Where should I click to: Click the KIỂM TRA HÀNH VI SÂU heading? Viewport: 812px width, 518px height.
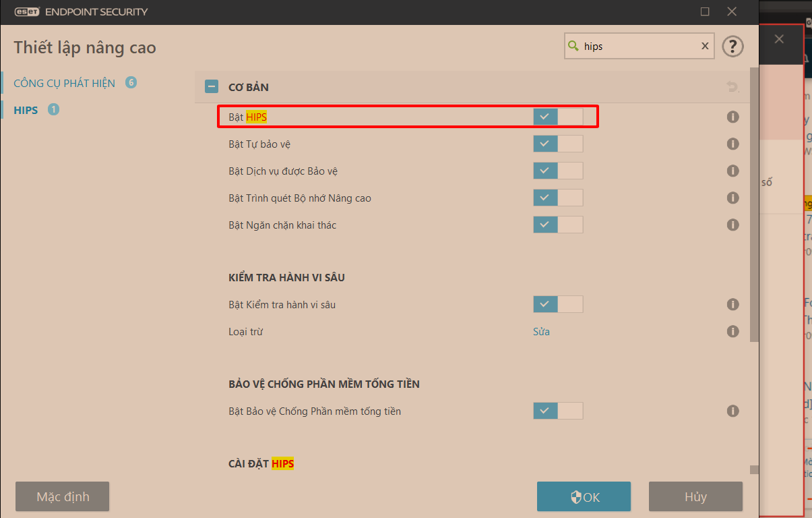click(286, 278)
